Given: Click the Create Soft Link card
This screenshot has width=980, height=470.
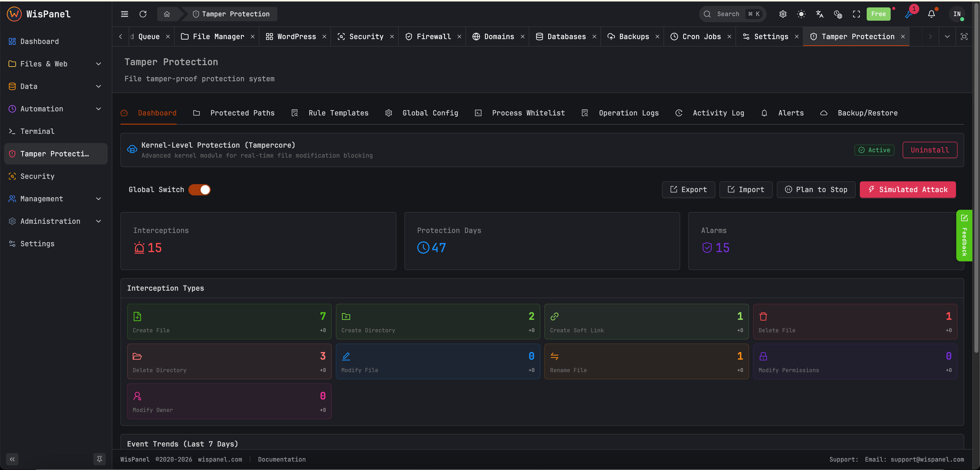Looking at the screenshot, I should (x=646, y=321).
